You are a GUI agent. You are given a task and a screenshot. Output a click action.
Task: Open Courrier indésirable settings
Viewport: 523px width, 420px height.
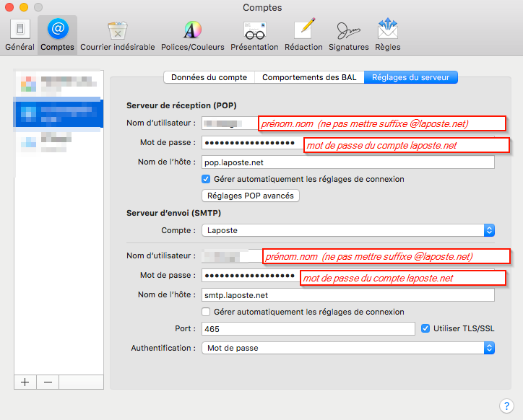(x=117, y=35)
